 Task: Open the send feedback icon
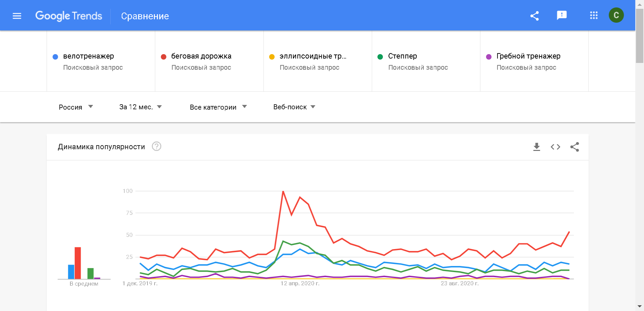click(x=561, y=15)
